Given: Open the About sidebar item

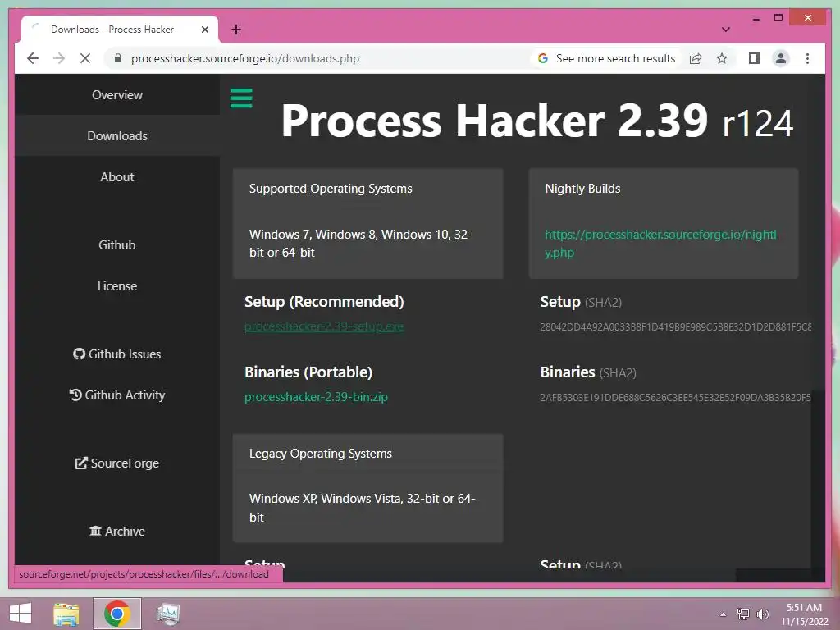Looking at the screenshot, I should click(116, 177).
